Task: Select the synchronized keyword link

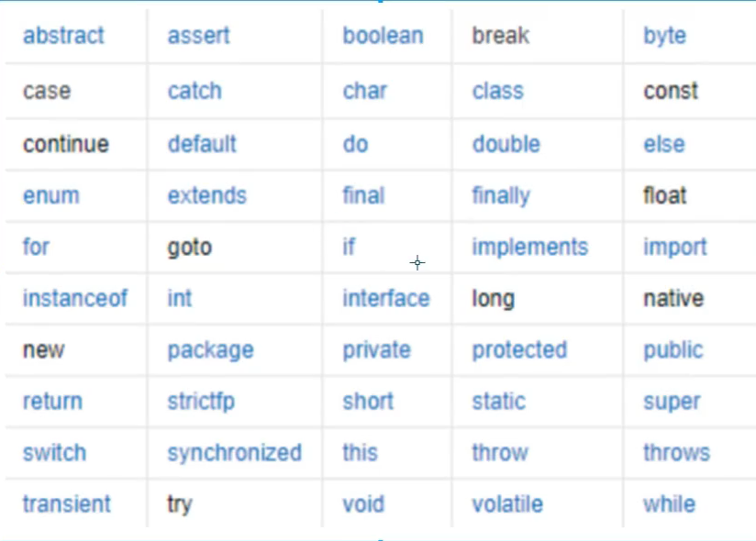Action: pos(234,454)
